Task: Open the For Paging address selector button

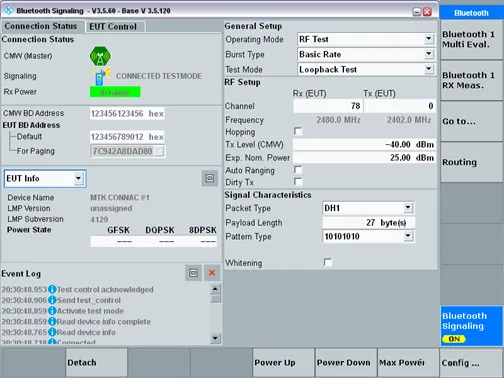Action: coord(159,151)
